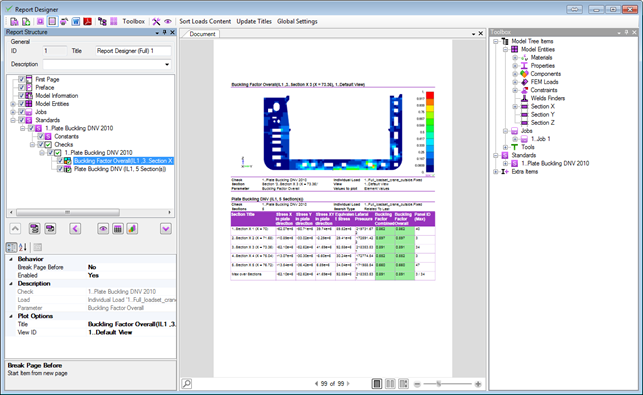The image size is (643, 395).
Task: Uncheck the Preface checkbox
Action: click(x=21, y=87)
